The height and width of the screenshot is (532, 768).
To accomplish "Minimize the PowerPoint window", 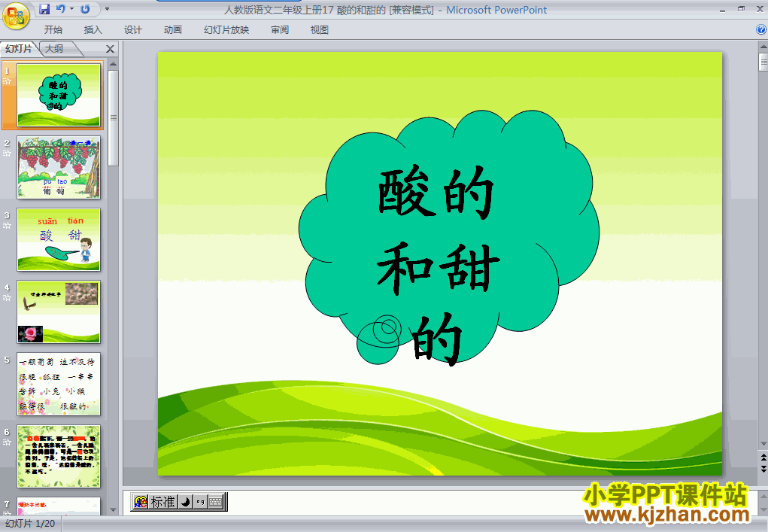I will tap(722, 9).
